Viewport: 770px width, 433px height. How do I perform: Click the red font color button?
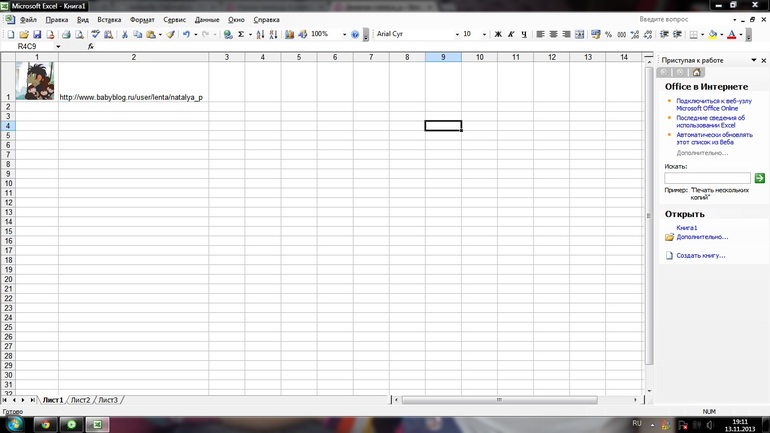[732, 34]
